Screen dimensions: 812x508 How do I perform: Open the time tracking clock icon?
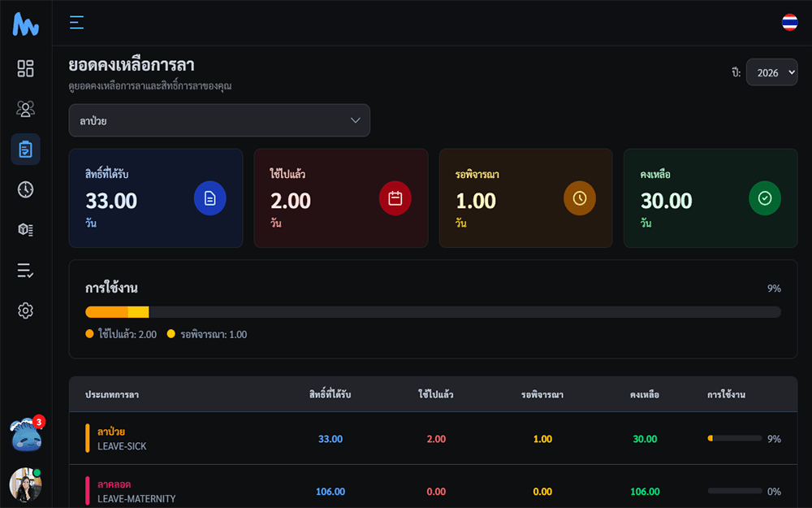click(25, 189)
